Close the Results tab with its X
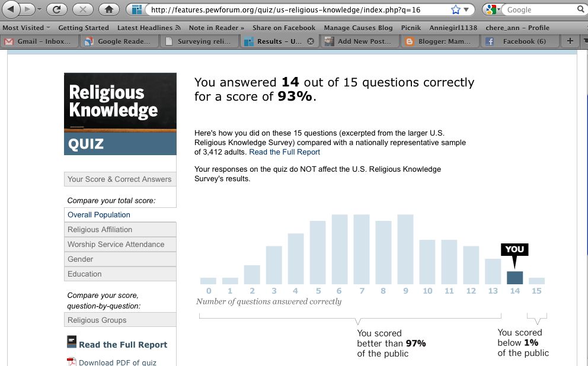588x366 pixels. pyautogui.click(x=310, y=41)
